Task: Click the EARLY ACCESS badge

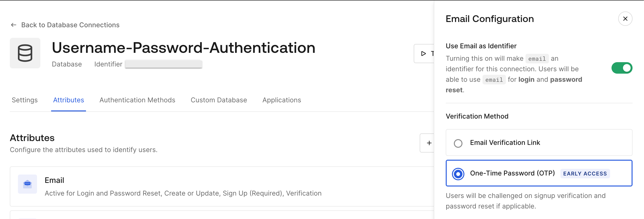Action: pyautogui.click(x=585, y=173)
